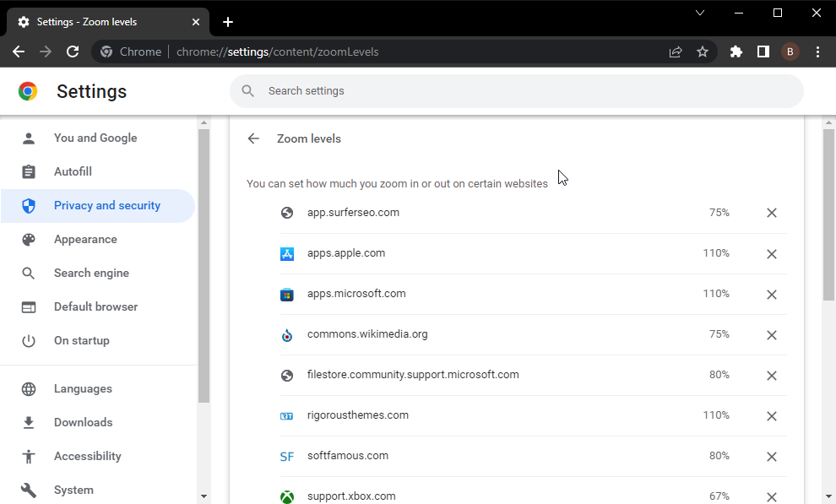Open Languages settings
The image size is (836, 504).
tap(98, 389)
